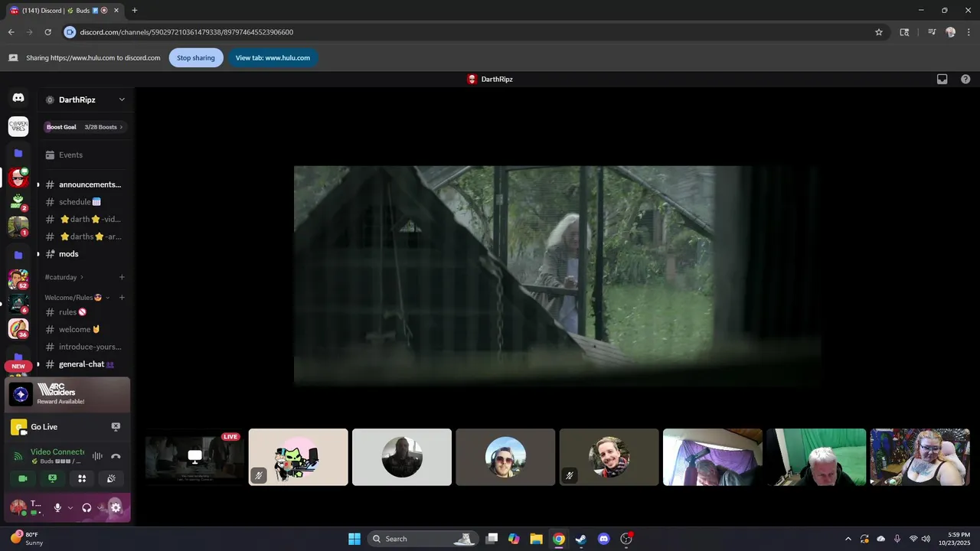
Task: Expand the top server folder icon
Action: pyautogui.click(x=18, y=153)
